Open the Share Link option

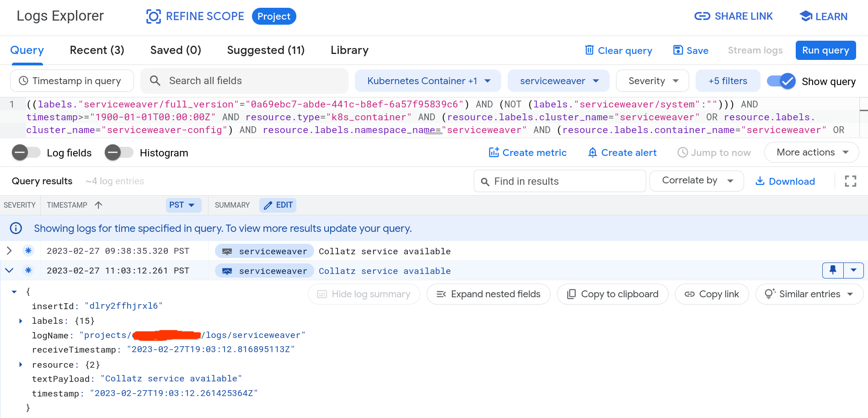click(734, 16)
